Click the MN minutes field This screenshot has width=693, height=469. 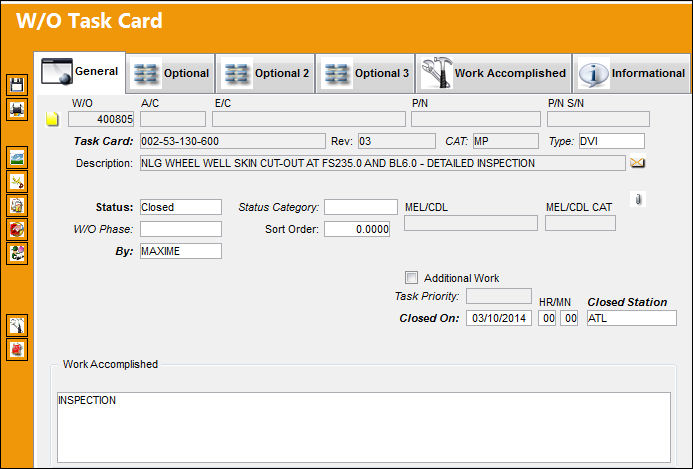pos(569,318)
